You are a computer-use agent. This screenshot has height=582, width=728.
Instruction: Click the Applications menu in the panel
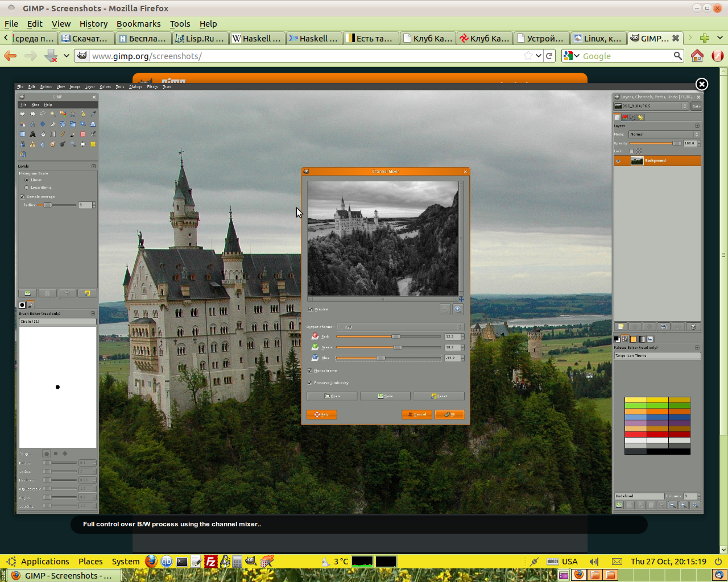(x=44, y=562)
